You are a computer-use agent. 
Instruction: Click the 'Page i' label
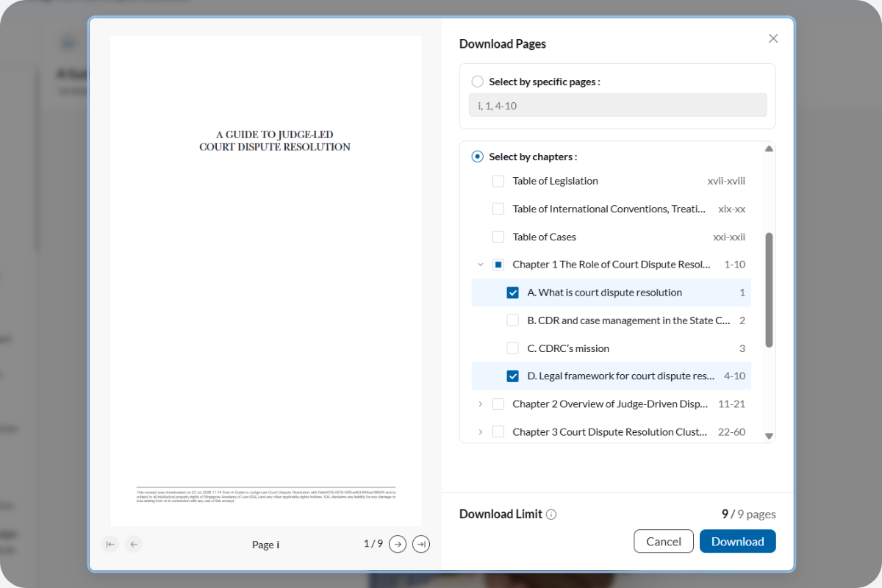click(265, 545)
